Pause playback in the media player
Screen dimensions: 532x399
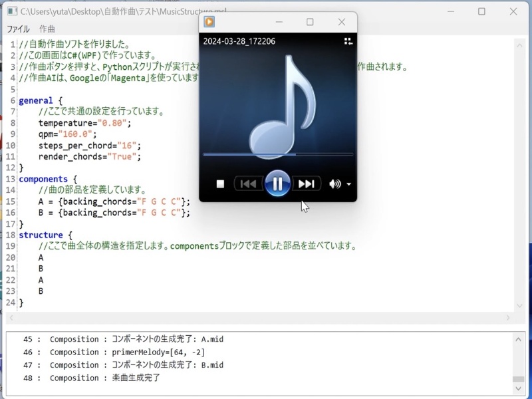coord(277,184)
